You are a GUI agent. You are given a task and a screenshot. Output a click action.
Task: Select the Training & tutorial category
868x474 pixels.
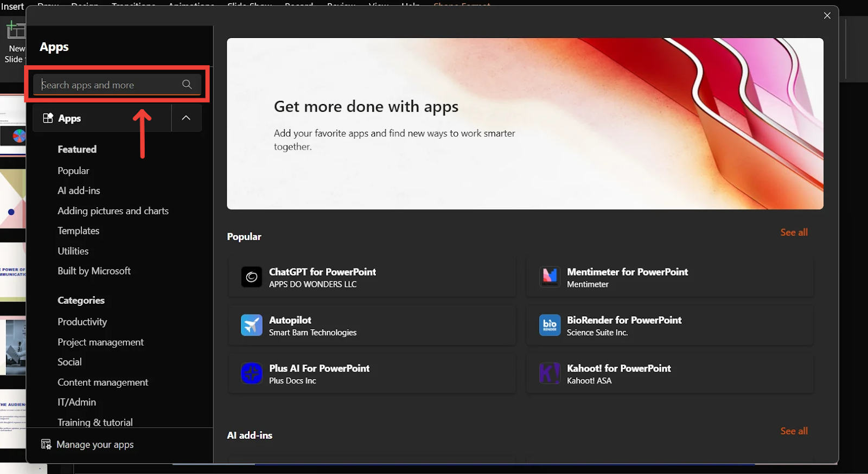point(95,422)
